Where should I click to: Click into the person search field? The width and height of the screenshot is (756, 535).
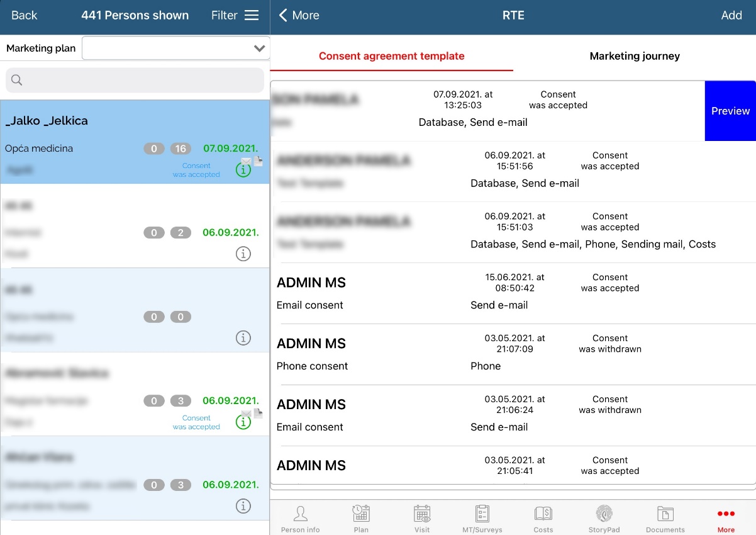135,80
